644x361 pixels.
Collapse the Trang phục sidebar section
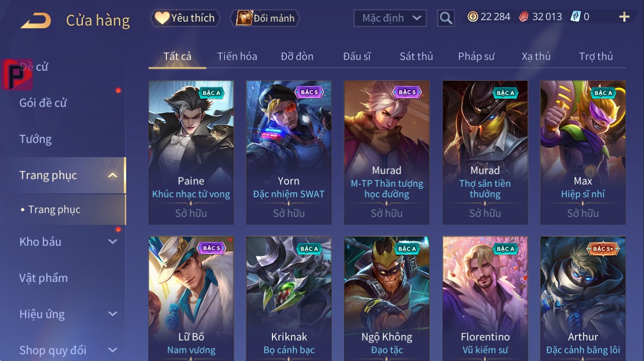113,175
